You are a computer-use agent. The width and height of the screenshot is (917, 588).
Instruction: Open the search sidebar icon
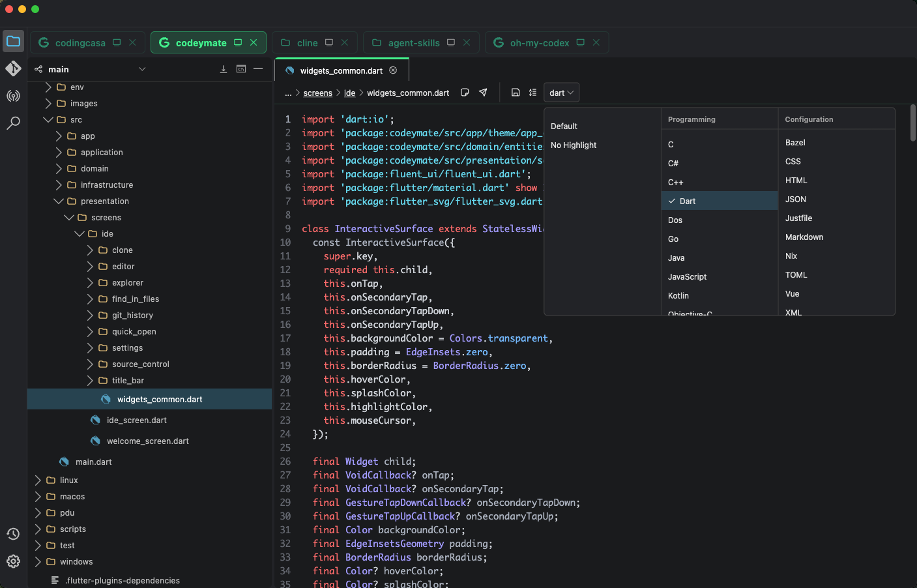tap(13, 123)
